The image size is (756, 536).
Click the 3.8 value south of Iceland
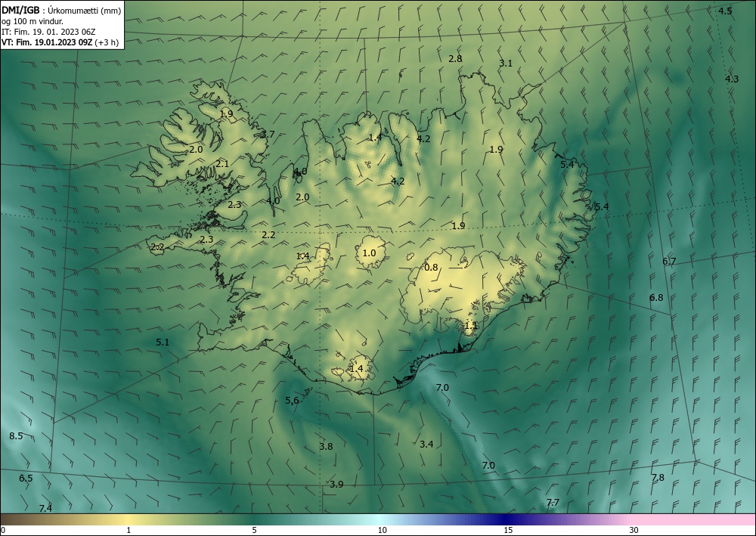click(326, 446)
